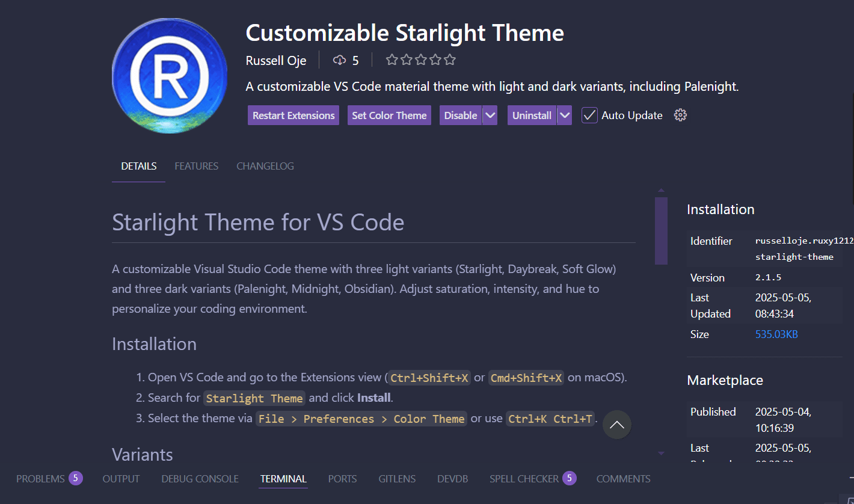Expand the Uninstall options dropdown
The image size is (854, 504).
564,115
